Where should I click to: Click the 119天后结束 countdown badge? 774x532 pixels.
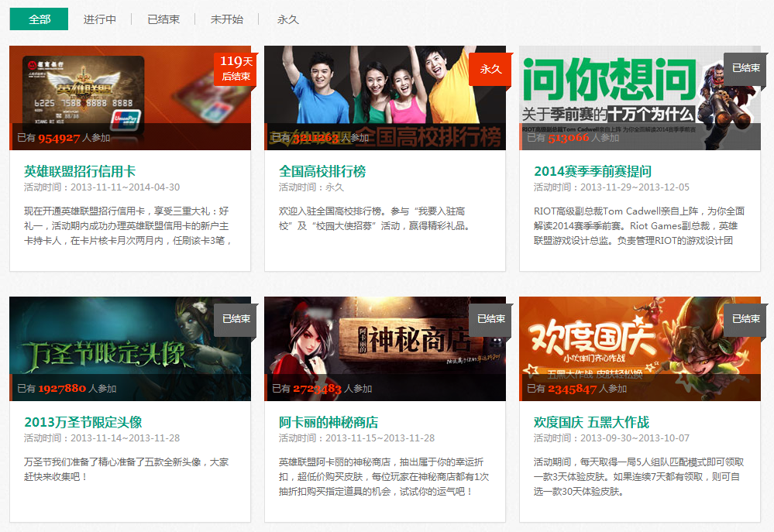236,69
